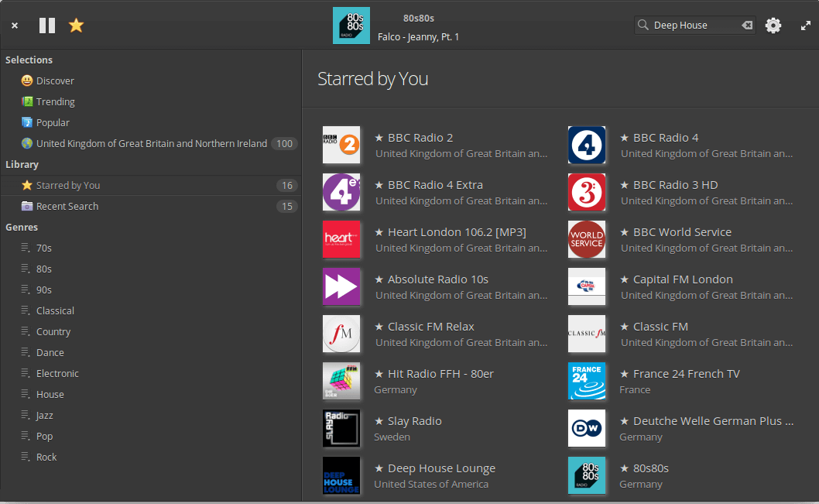The width and height of the screenshot is (819, 504).
Task: Clear the Deep House search text
Action: pos(747,25)
